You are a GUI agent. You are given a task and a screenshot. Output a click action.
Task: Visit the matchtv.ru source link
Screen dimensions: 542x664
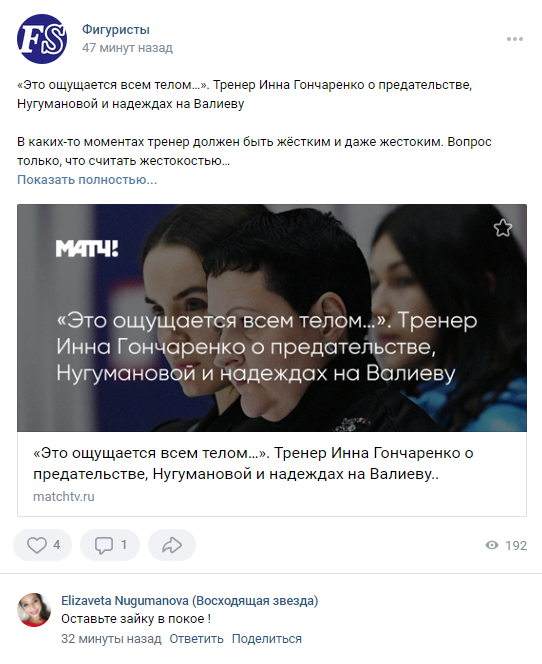[64, 496]
